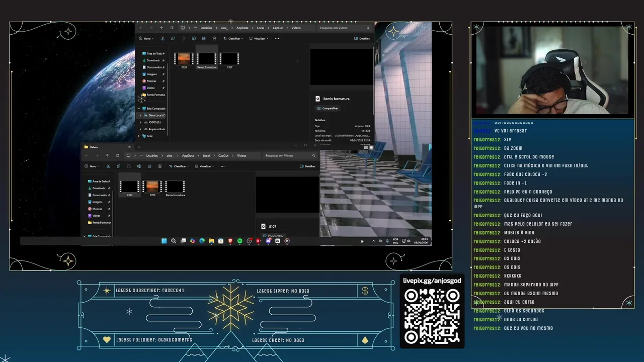This screenshot has height=362, width=644.
Task: Click Cut icon in front Explorer window
Action: click(x=108, y=166)
